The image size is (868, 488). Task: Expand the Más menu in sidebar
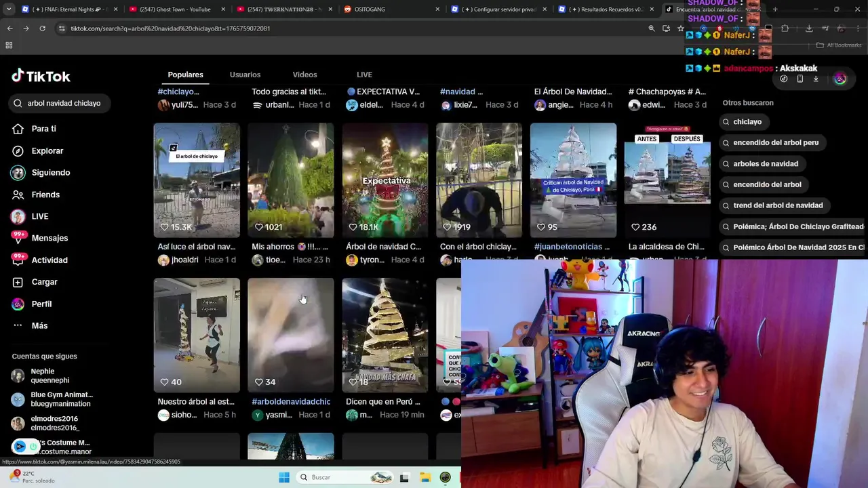click(30, 325)
